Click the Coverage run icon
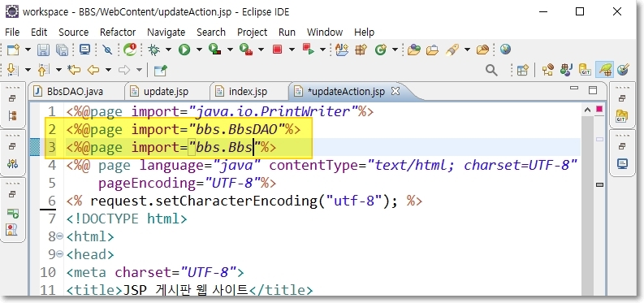The image size is (644, 303). coord(215,50)
